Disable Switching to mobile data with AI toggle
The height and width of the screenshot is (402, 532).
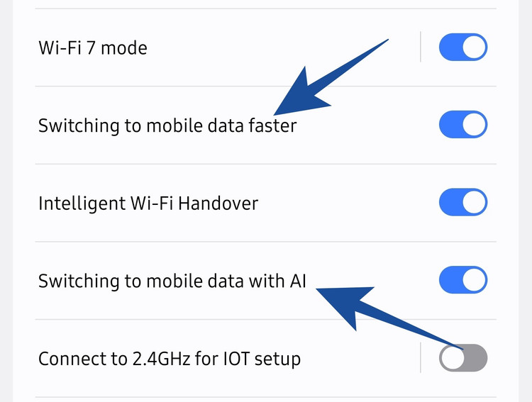(463, 280)
